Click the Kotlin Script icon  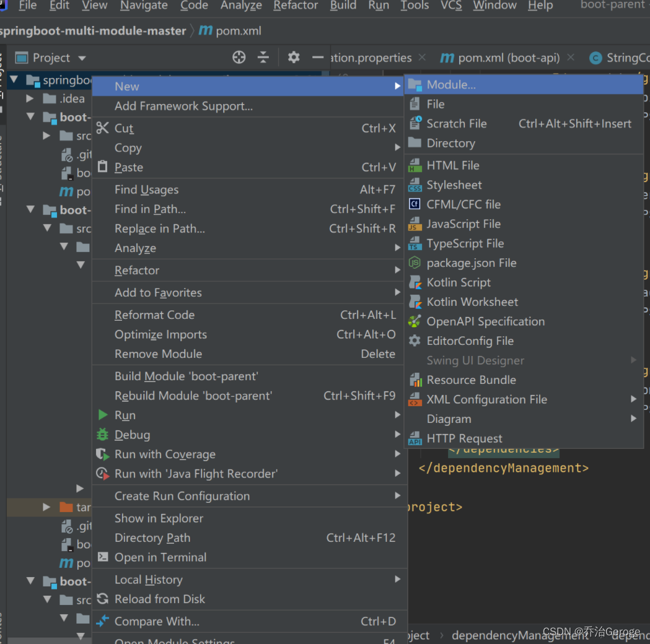coord(415,282)
